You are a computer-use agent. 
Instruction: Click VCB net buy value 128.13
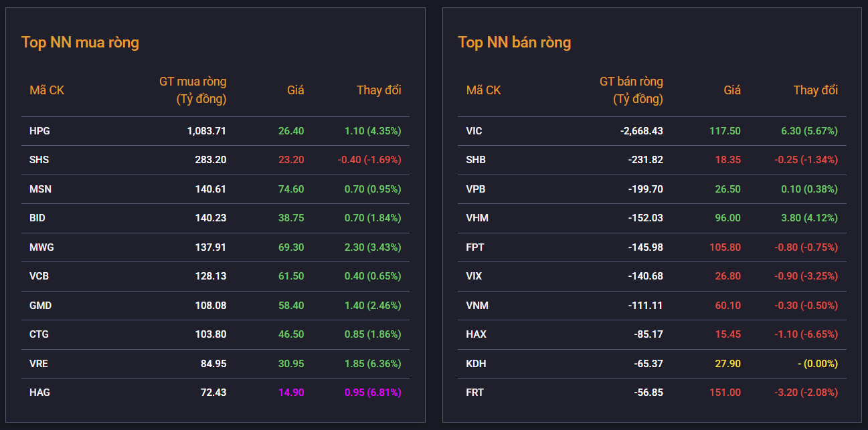[x=211, y=276]
